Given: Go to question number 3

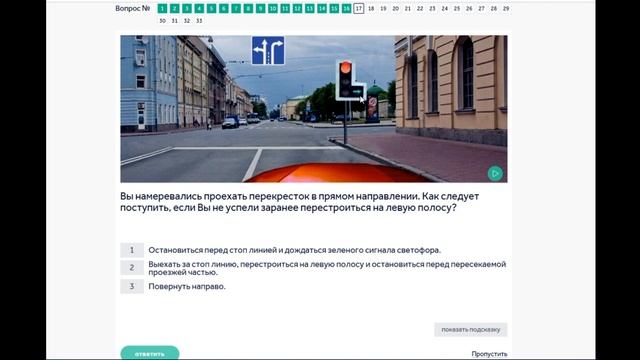Looking at the screenshot, I should pos(187,9).
